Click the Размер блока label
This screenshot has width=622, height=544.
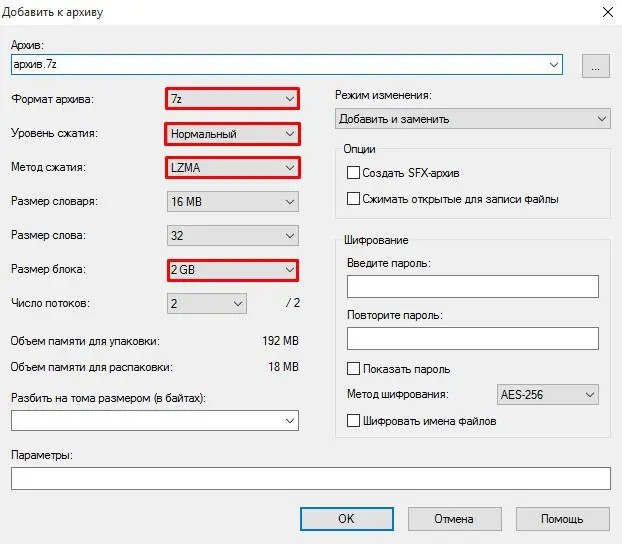pyautogui.click(x=48, y=269)
